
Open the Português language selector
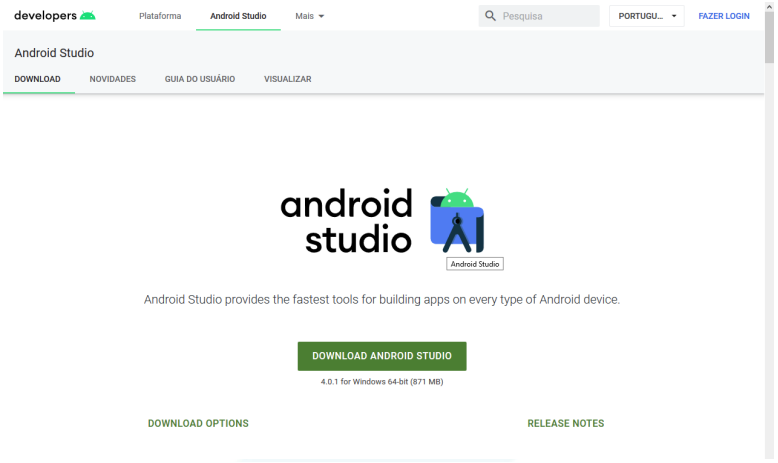pyautogui.click(x=647, y=16)
